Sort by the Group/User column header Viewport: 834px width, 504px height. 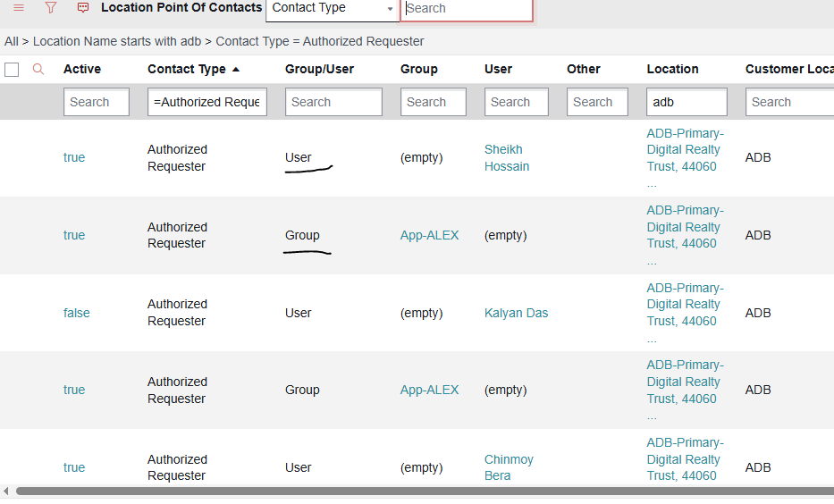point(319,69)
